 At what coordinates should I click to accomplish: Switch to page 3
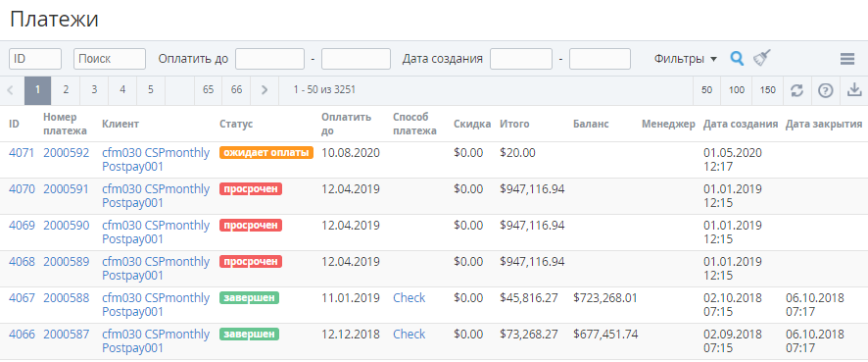click(94, 90)
